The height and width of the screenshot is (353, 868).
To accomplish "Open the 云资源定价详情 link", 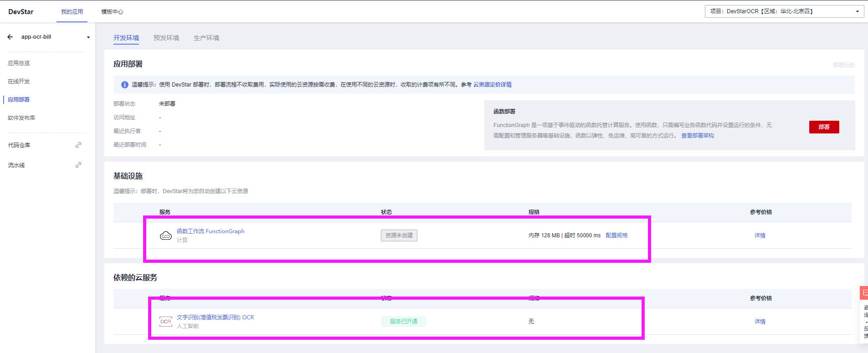I will point(493,85).
